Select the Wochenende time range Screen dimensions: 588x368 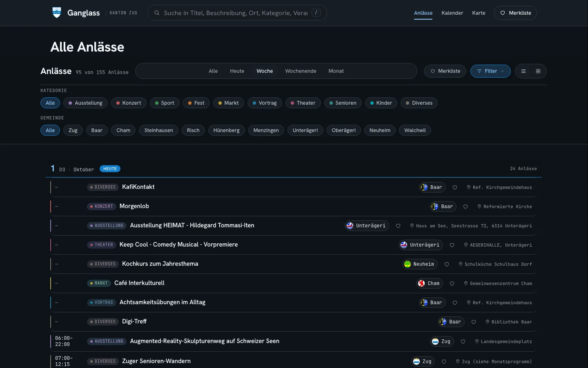click(301, 71)
